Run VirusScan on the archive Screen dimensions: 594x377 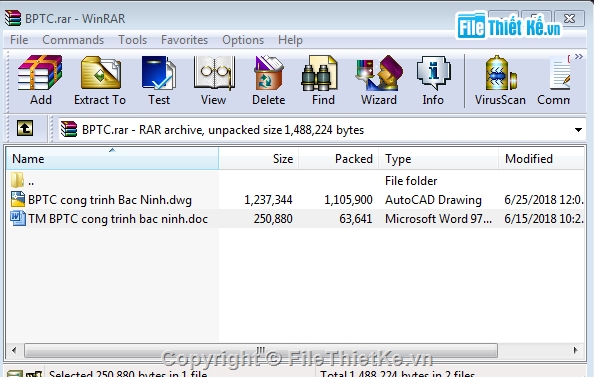[x=500, y=80]
